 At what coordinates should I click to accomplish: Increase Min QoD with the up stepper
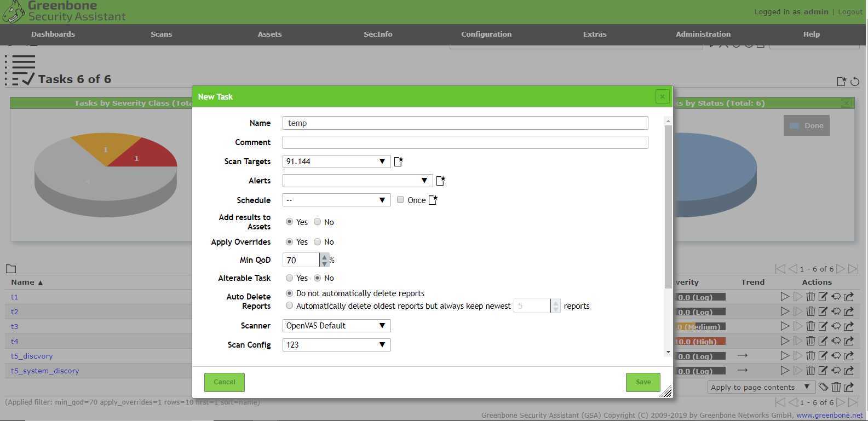coord(325,257)
